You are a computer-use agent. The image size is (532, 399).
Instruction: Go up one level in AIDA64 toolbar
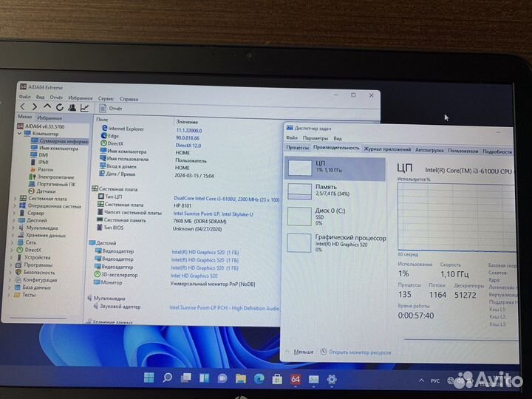coord(47,107)
